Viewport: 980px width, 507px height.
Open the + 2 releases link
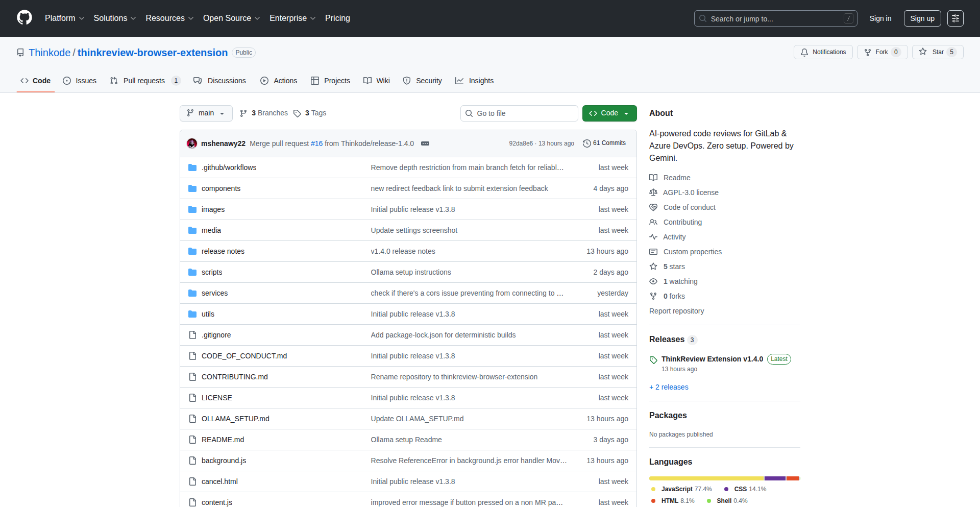(x=669, y=387)
